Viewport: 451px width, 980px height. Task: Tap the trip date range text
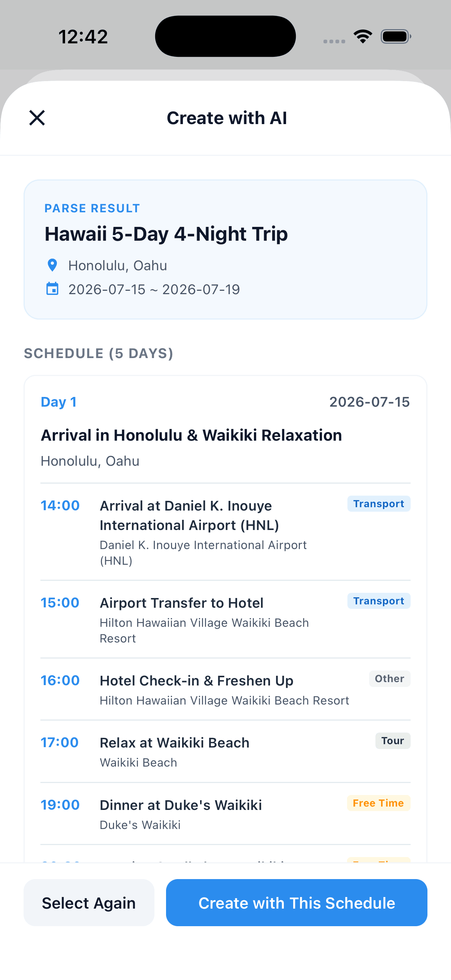point(154,290)
